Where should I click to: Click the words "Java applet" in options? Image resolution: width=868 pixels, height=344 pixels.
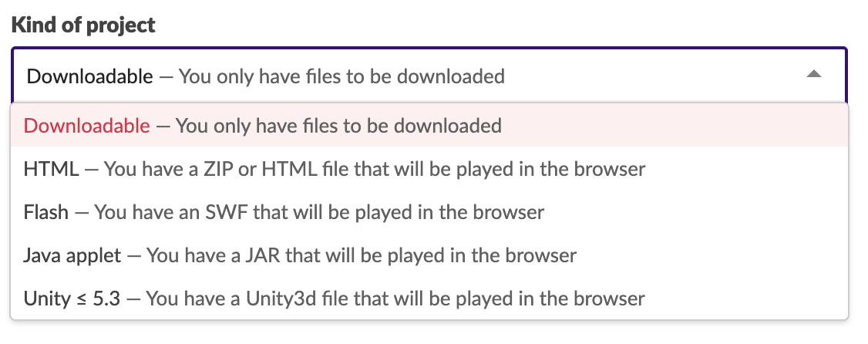(73, 255)
